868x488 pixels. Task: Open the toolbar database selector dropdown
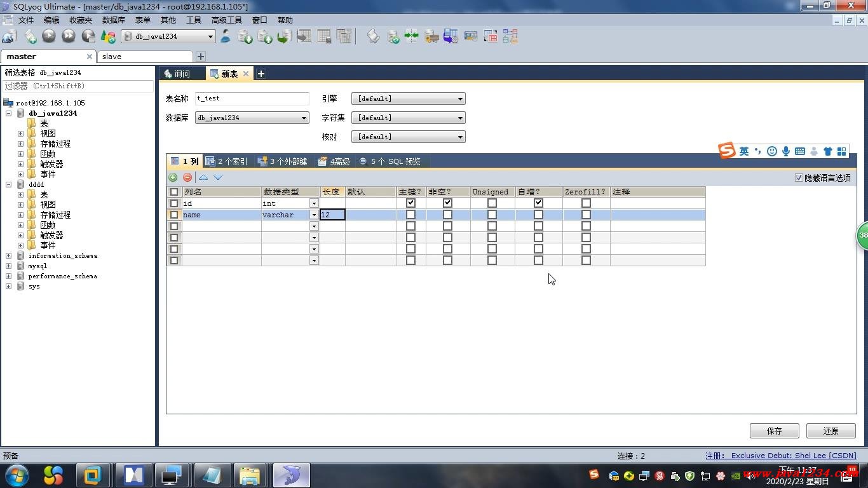[x=168, y=36]
